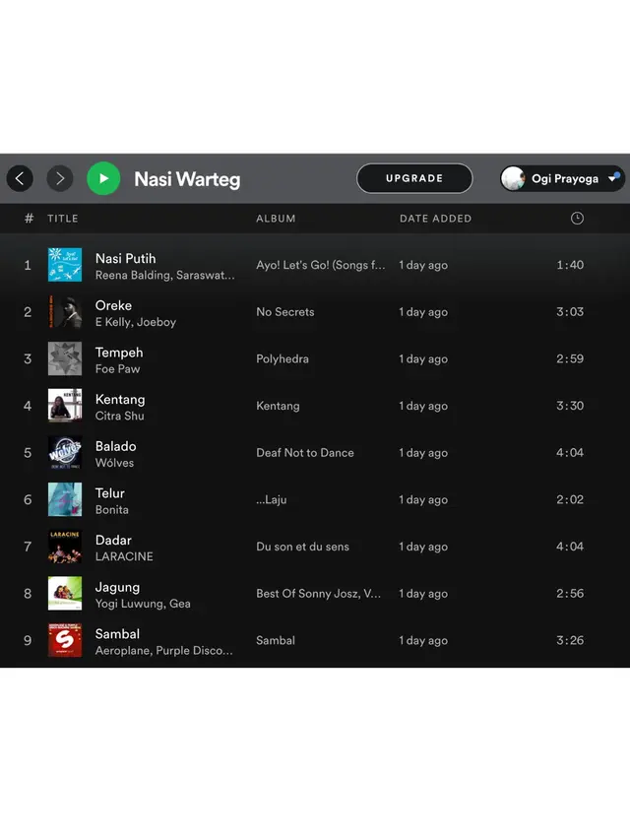The height and width of the screenshot is (840, 630).
Task: Click the Nasi Warteg playlist title
Action: pos(187,179)
